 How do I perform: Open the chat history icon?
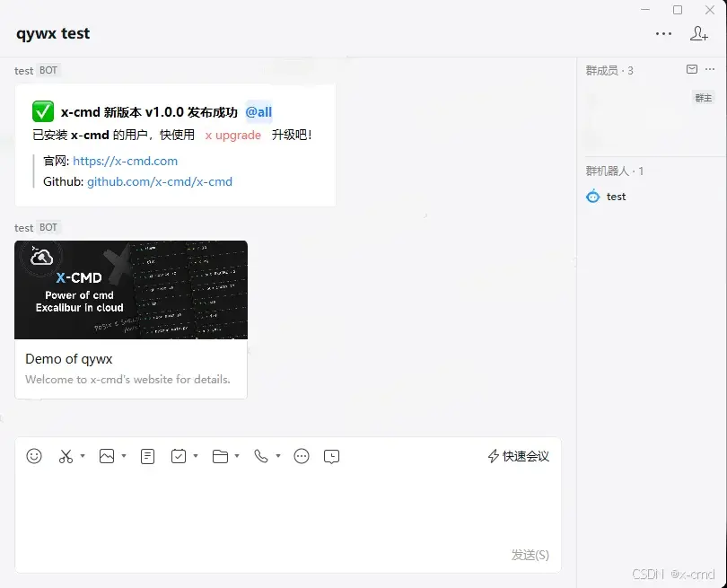(331, 457)
